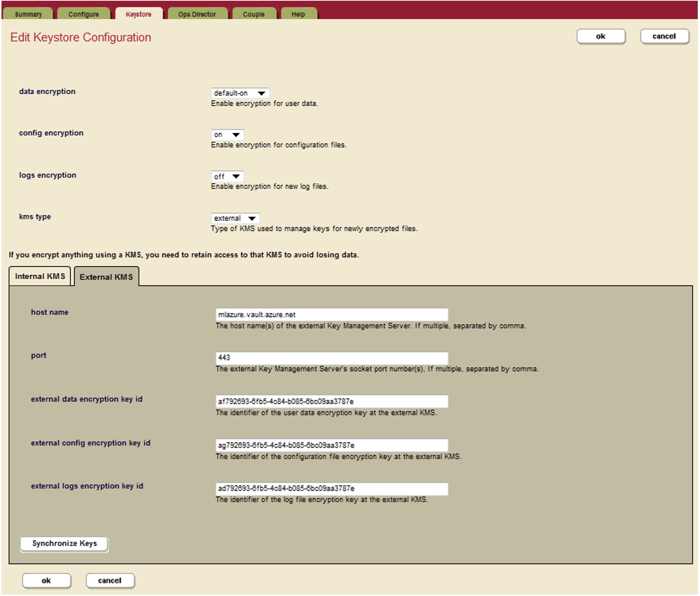Click the bottom ok button

tap(47, 580)
